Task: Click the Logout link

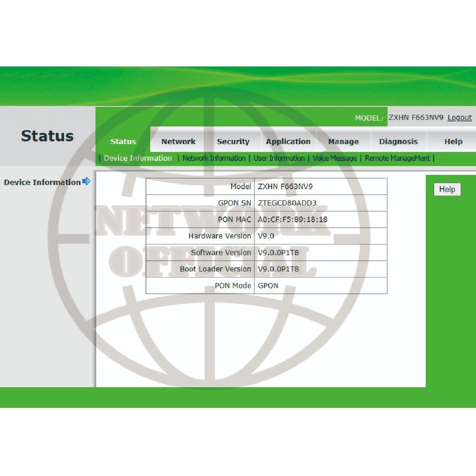Action: pyautogui.click(x=459, y=118)
